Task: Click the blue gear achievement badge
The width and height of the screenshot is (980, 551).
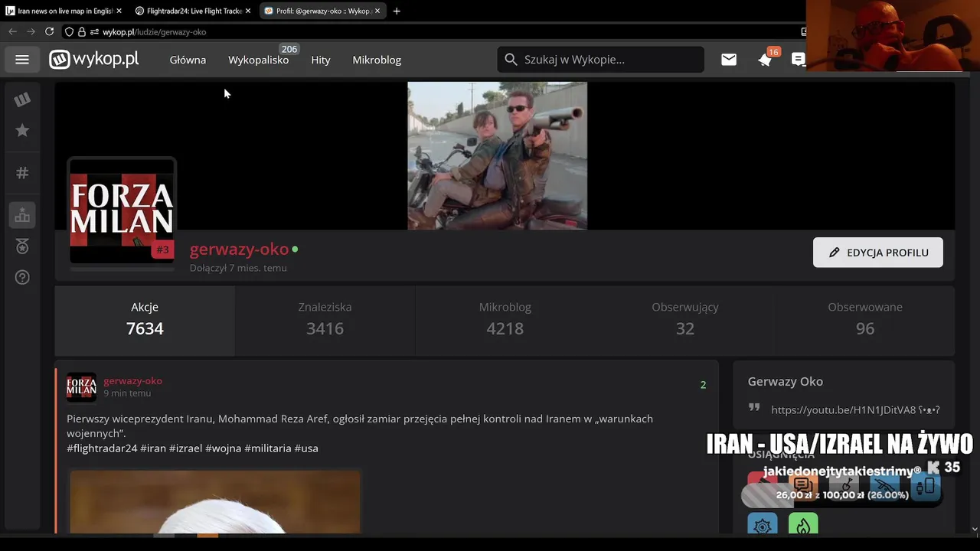Action: tap(762, 524)
